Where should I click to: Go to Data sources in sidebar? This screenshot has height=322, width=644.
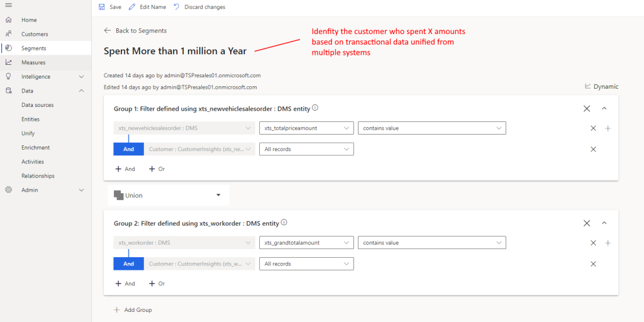click(37, 105)
